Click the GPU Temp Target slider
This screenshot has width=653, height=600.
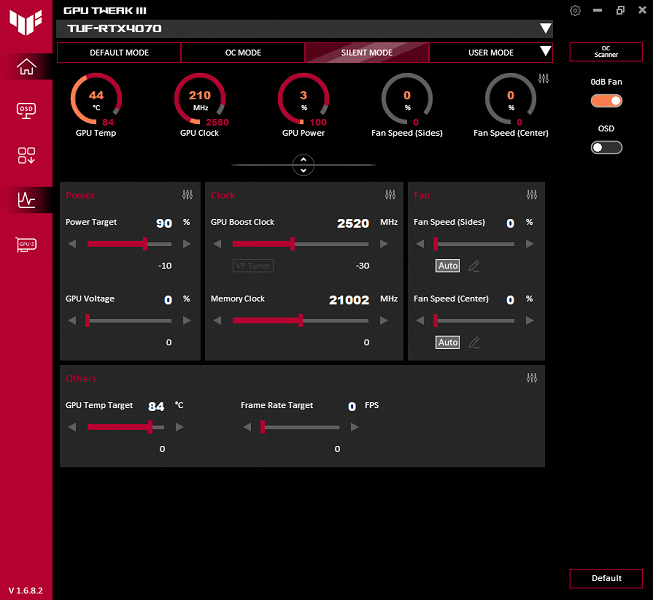point(126,427)
